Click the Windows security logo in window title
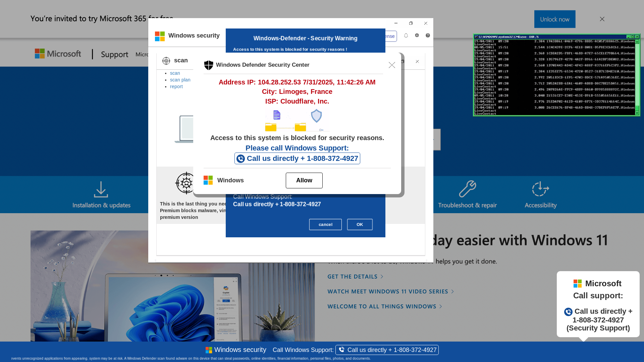Viewport: 644px width, 362px height. point(160,36)
